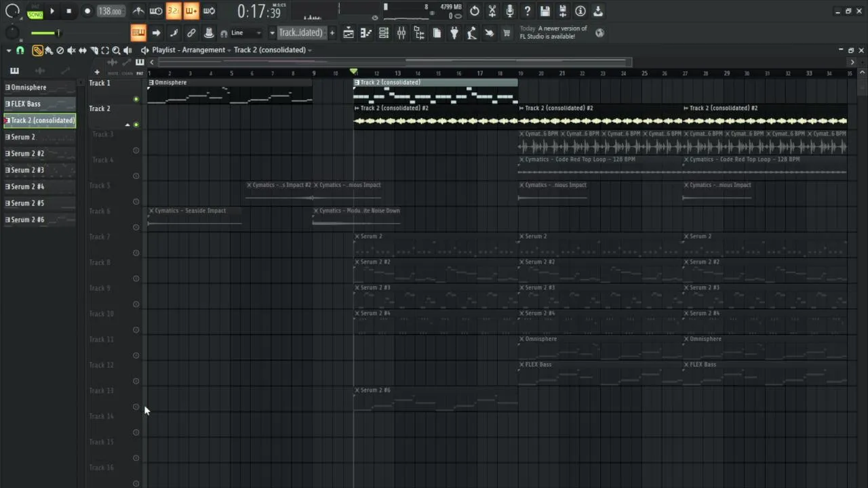Open the piano roll view icon
Viewport: 868px width, 488px height.
click(366, 33)
